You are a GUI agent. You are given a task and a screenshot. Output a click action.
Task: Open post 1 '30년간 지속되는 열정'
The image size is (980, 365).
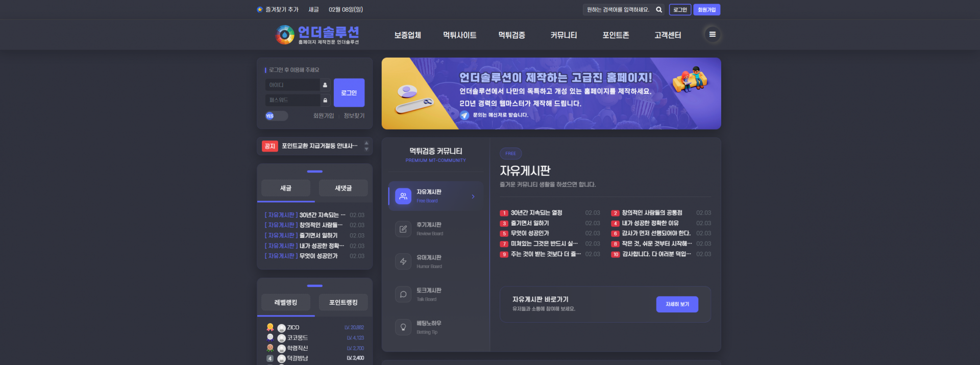click(536, 213)
